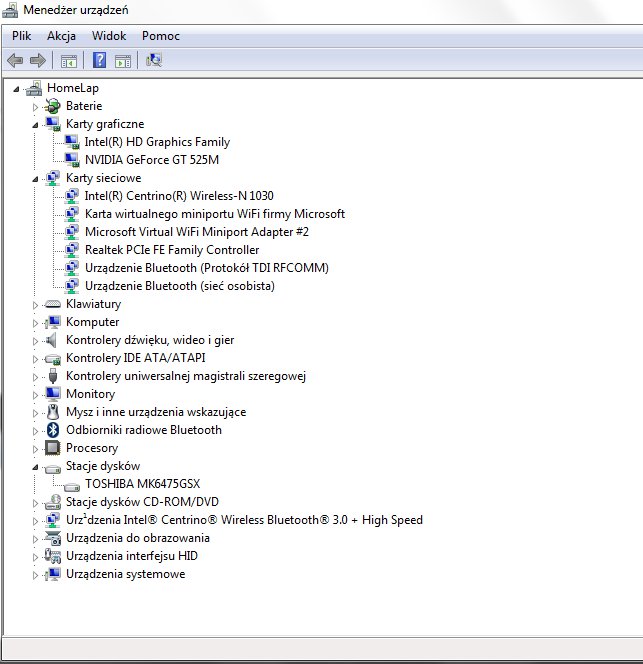Click the Karty graficzne display icon

click(x=53, y=124)
